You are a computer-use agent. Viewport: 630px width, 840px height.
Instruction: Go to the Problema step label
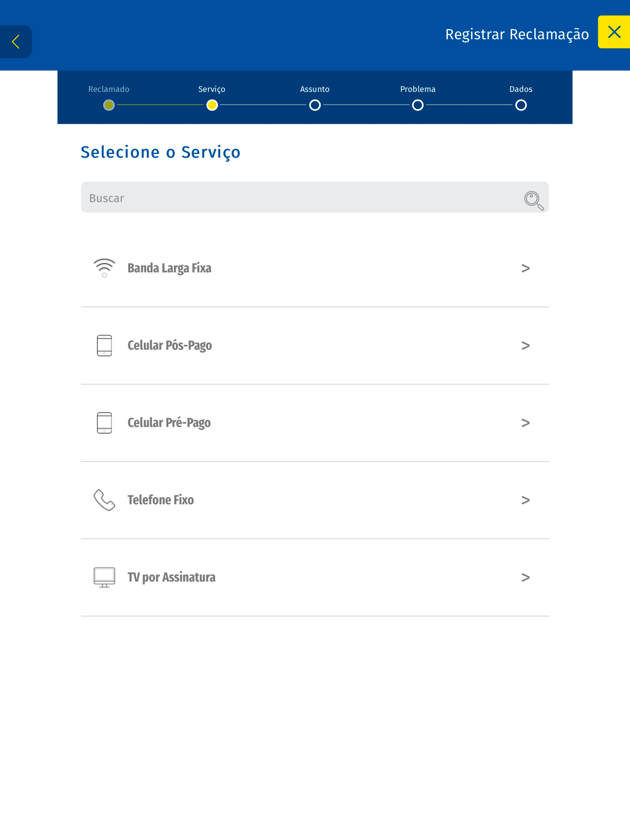(418, 89)
